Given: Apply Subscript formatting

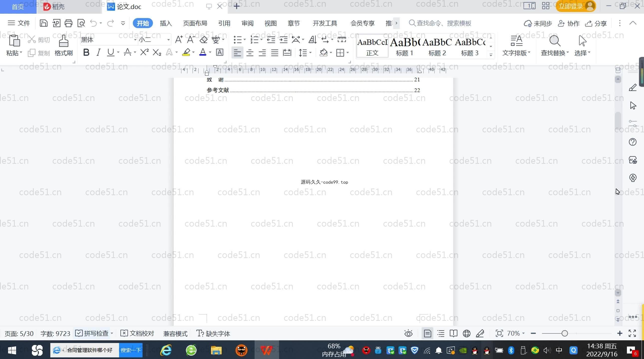Looking at the screenshot, I should point(157,52).
